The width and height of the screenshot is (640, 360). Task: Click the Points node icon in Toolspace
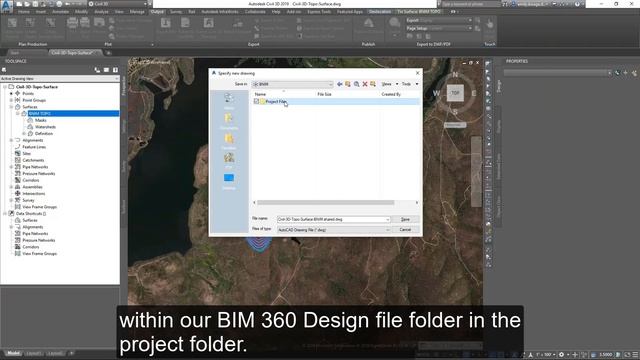pyautogui.click(x=18, y=93)
